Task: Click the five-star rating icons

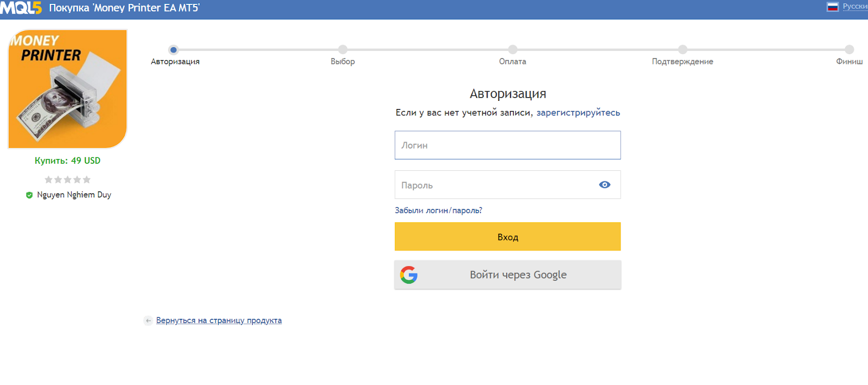Action: [x=67, y=179]
